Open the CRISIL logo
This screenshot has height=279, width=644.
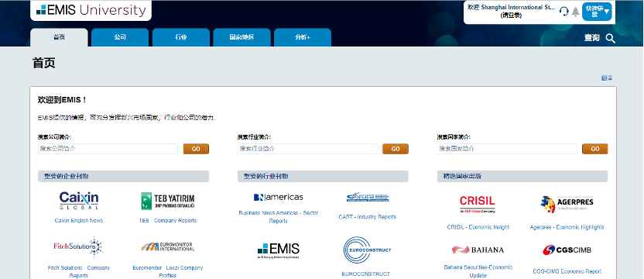click(478, 204)
